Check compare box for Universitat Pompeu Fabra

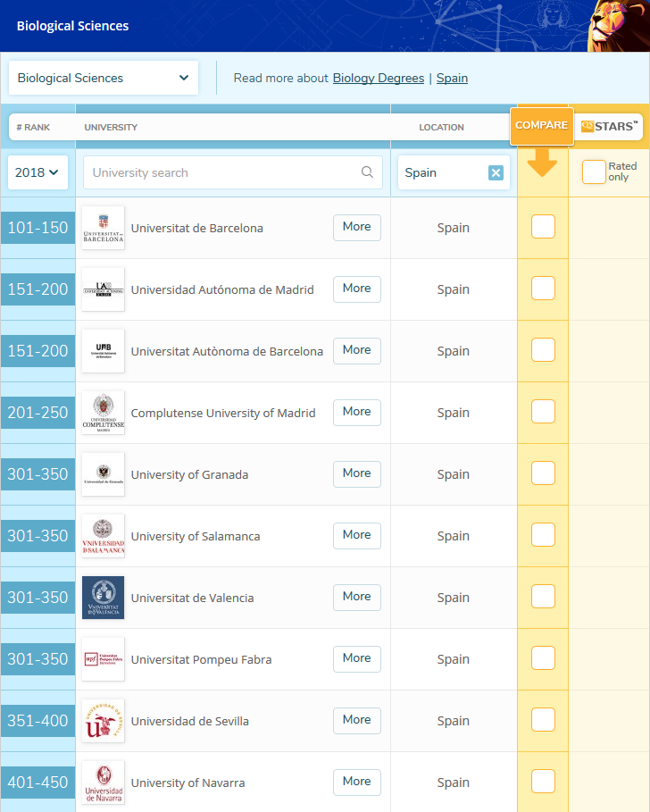pyautogui.click(x=543, y=657)
